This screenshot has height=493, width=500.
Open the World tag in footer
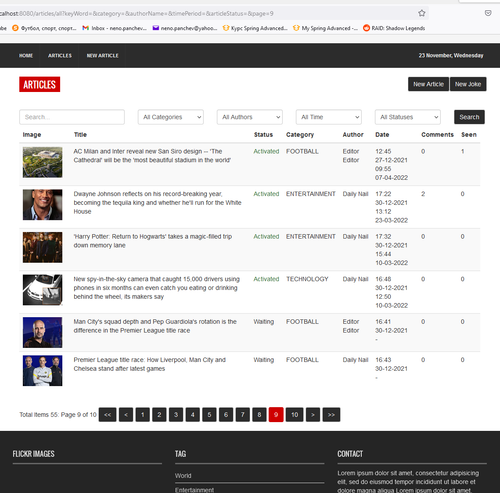click(183, 476)
